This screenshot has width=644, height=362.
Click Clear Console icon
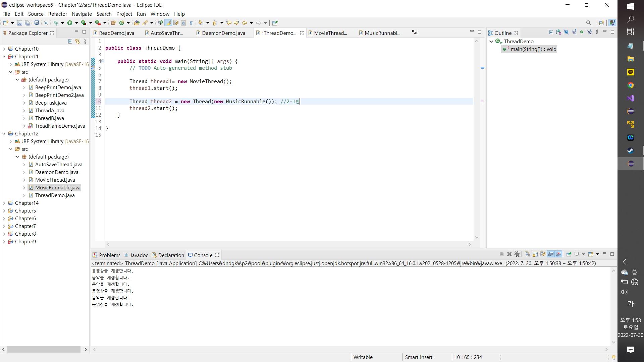(x=527, y=254)
